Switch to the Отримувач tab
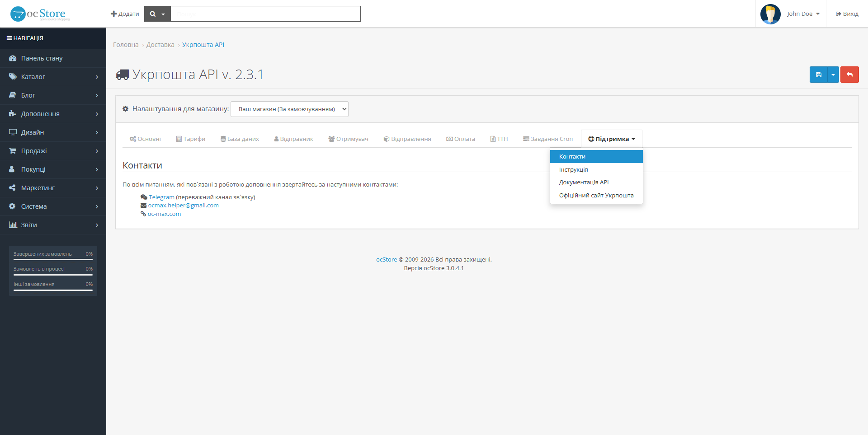This screenshot has height=435, width=868. click(348, 139)
